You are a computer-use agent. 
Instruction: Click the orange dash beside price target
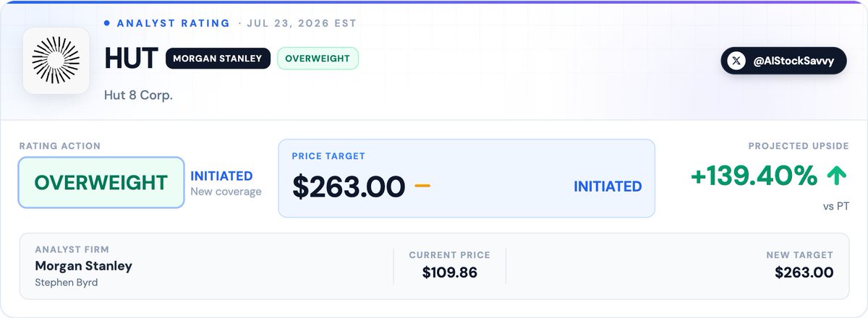pos(422,186)
